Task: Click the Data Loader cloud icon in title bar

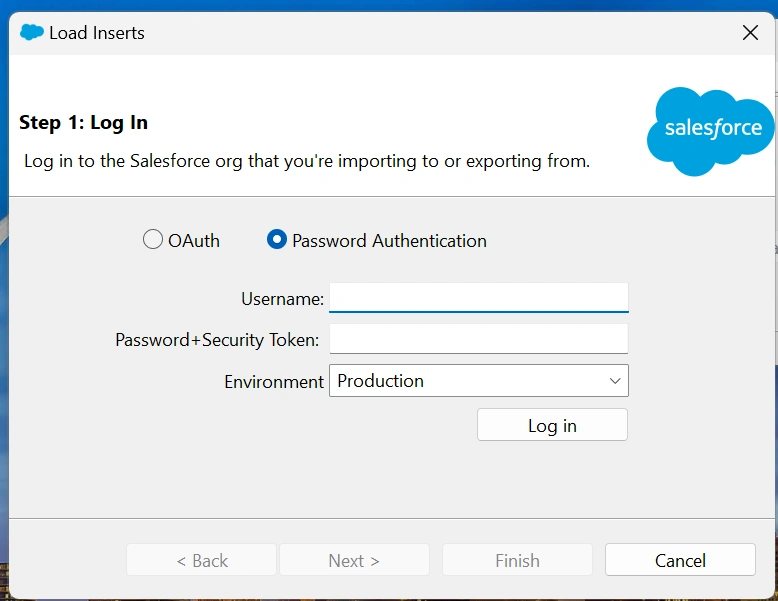Action: click(x=32, y=33)
